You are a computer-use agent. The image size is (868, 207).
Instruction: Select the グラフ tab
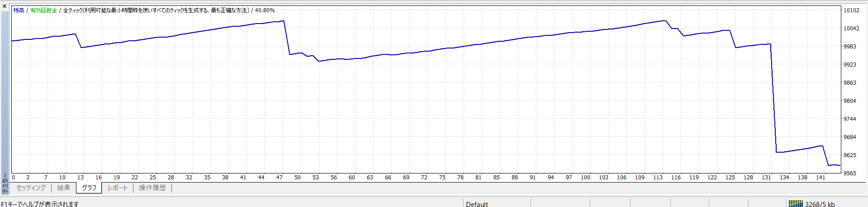[89, 188]
